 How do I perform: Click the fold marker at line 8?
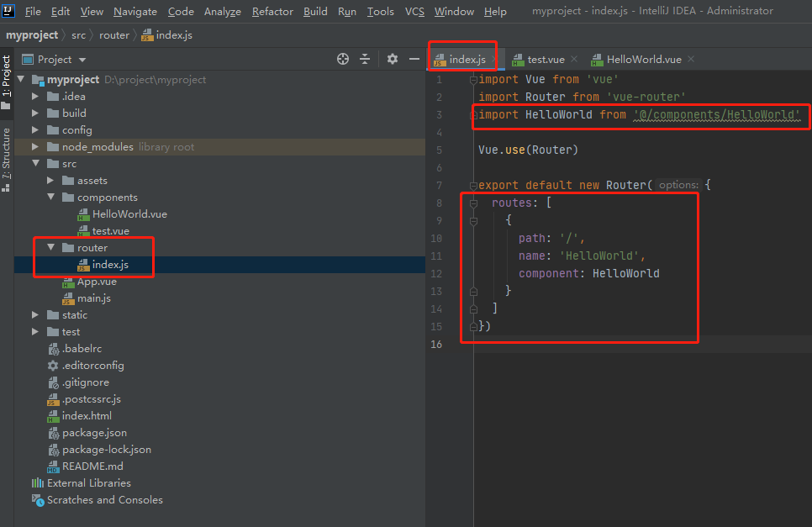[473, 203]
